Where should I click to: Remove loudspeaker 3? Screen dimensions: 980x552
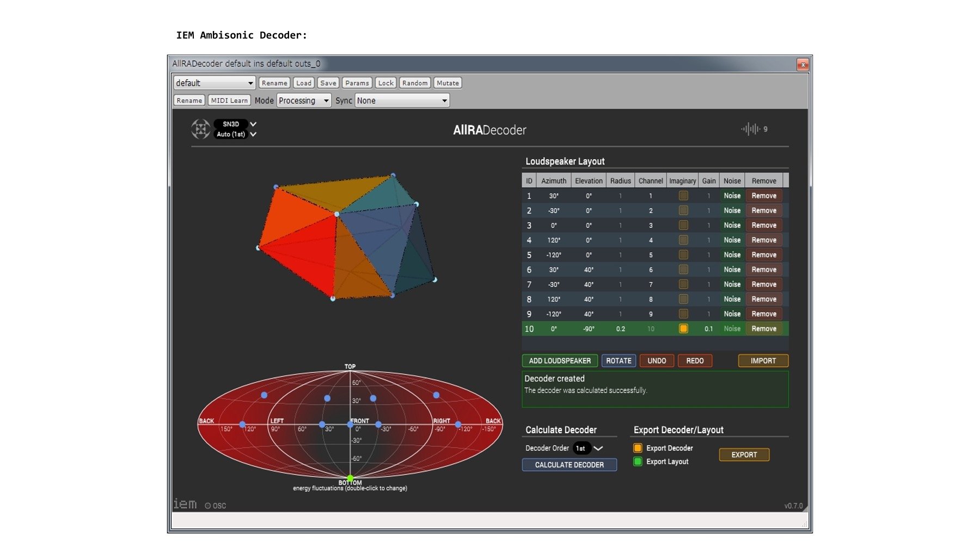point(764,225)
